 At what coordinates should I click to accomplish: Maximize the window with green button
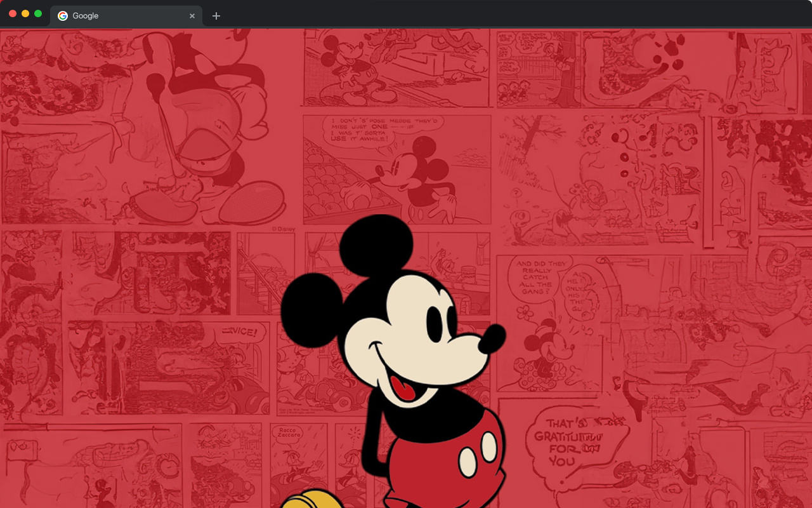pos(38,13)
